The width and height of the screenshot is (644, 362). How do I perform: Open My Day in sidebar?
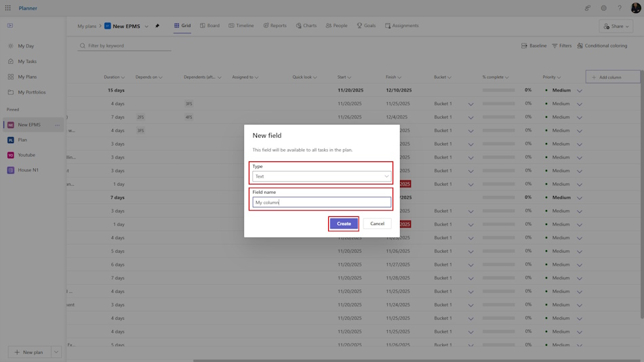(26, 46)
